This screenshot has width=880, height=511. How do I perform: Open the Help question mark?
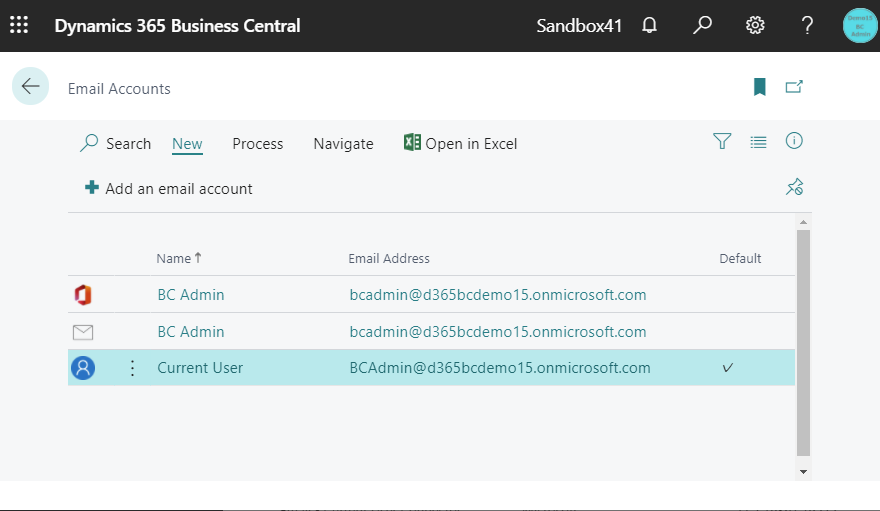pos(807,25)
